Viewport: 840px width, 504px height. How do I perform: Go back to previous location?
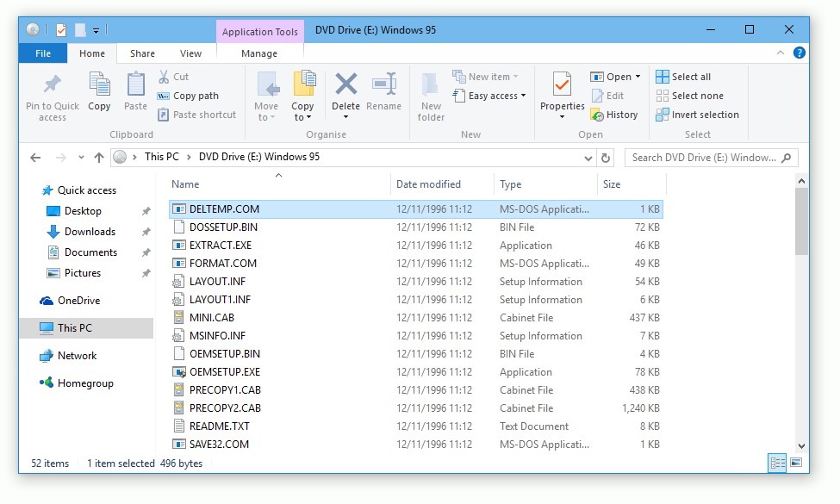click(35, 158)
